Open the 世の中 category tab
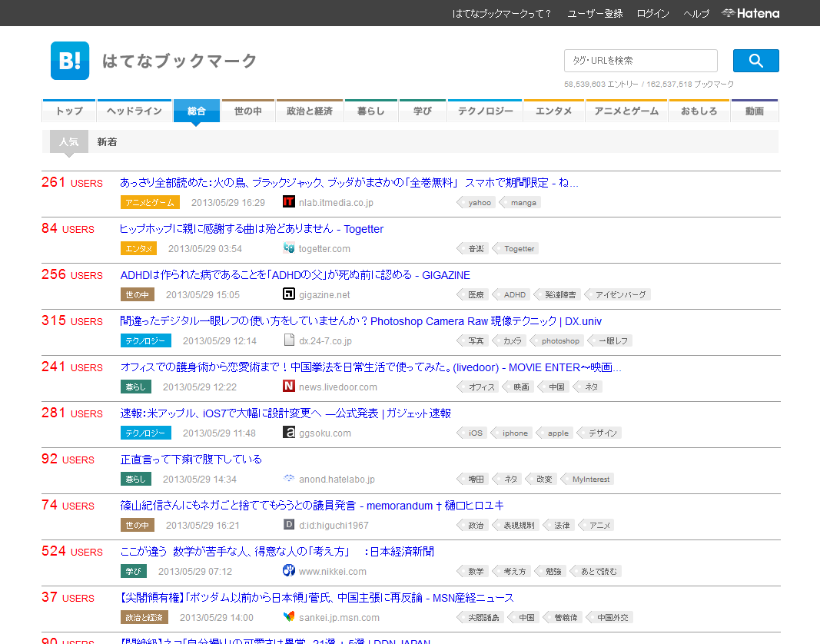 pos(248,111)
